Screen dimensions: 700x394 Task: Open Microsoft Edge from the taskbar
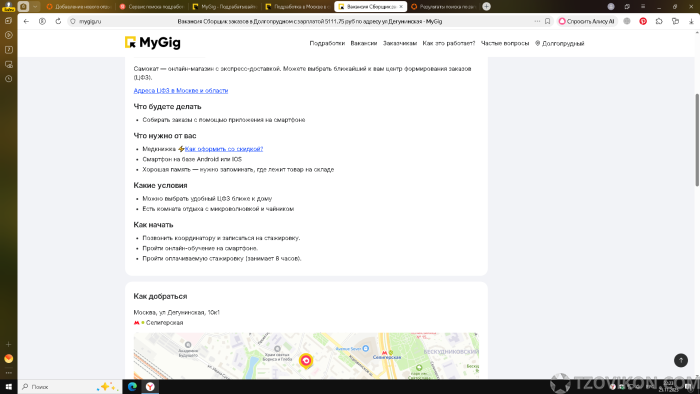[x=132, y=386]
